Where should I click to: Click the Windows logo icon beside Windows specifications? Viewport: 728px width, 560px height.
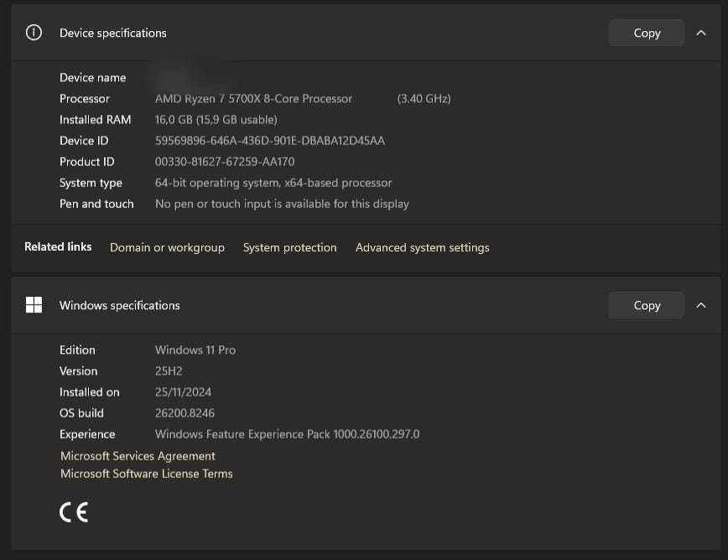34,305
